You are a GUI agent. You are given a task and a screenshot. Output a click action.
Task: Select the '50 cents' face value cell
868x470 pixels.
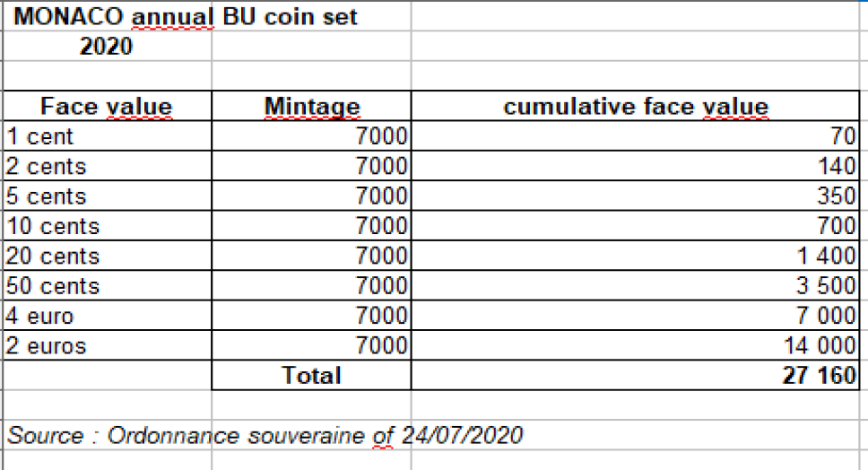click(x=107, y=285)
